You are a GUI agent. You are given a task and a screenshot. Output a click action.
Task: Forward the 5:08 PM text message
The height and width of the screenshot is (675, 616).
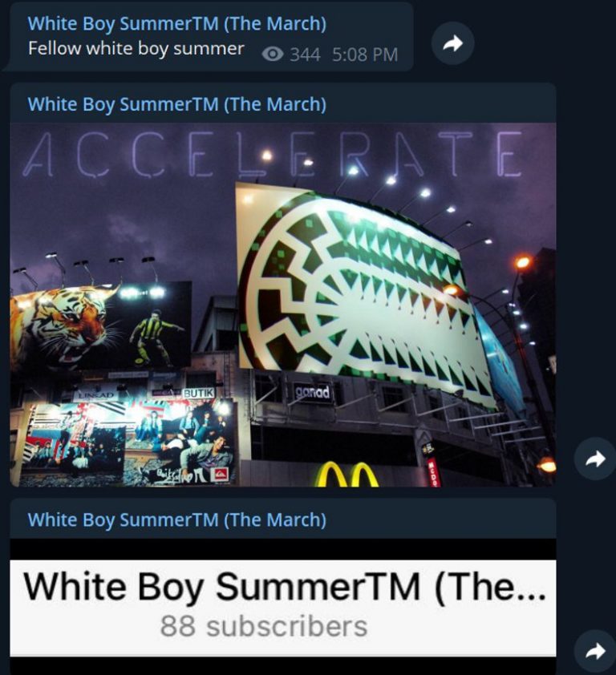pyautogui.click(x=452, y=43)
